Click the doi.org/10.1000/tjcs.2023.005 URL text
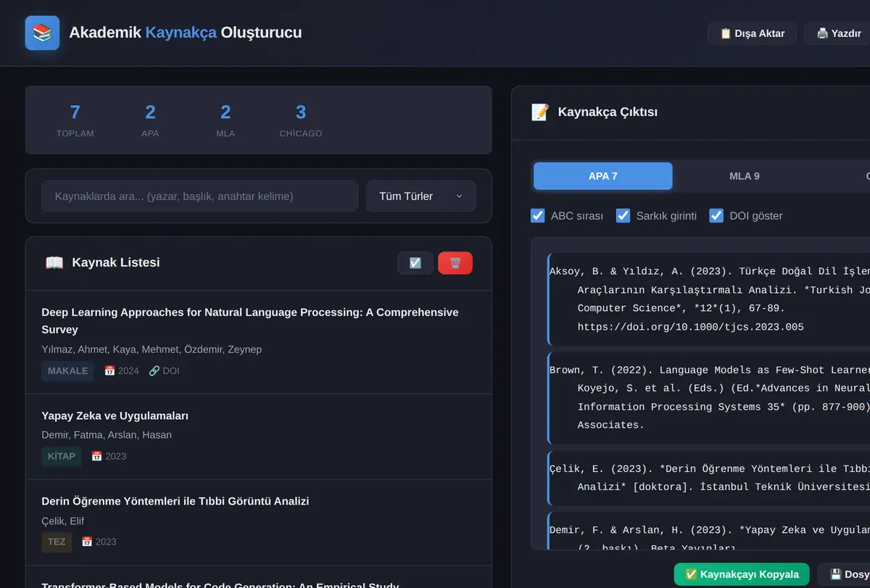The image size is (870, 588). 691,327
